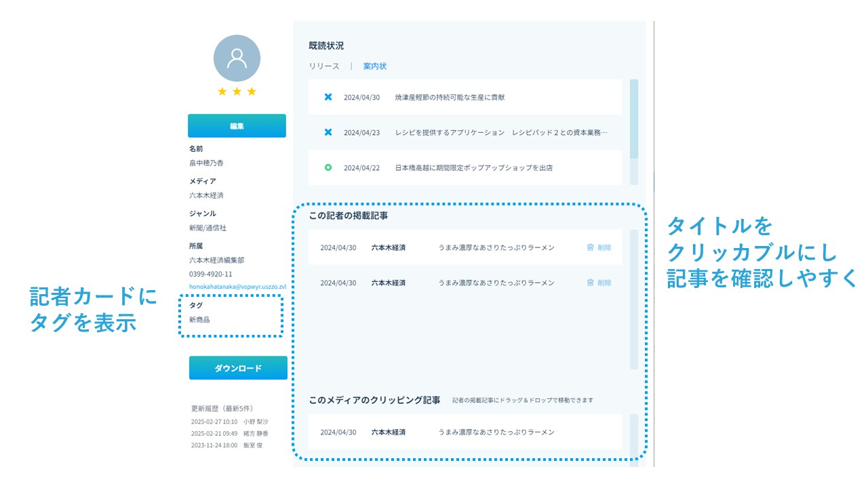The image size is (868, 488).
Task: Click the published articles list scrollbar
Action: point(634,298)
